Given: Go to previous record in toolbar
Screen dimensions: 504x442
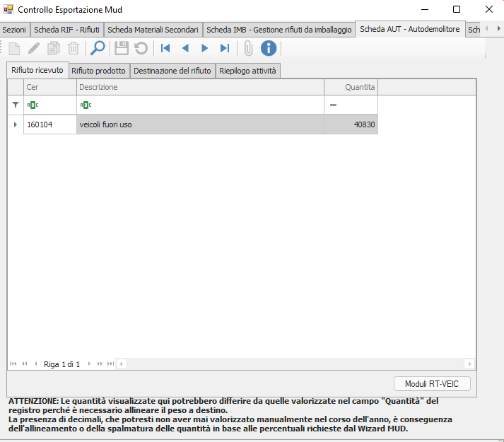Looking at the screenshot, I should click(x=185, y=48).
